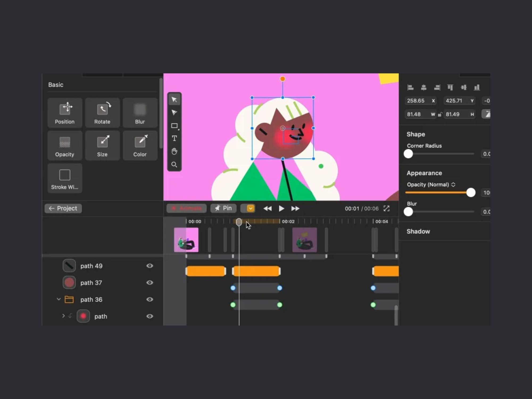Choose the Rotate animation preset
Screen dimensions: 532x399
point(102,113)
